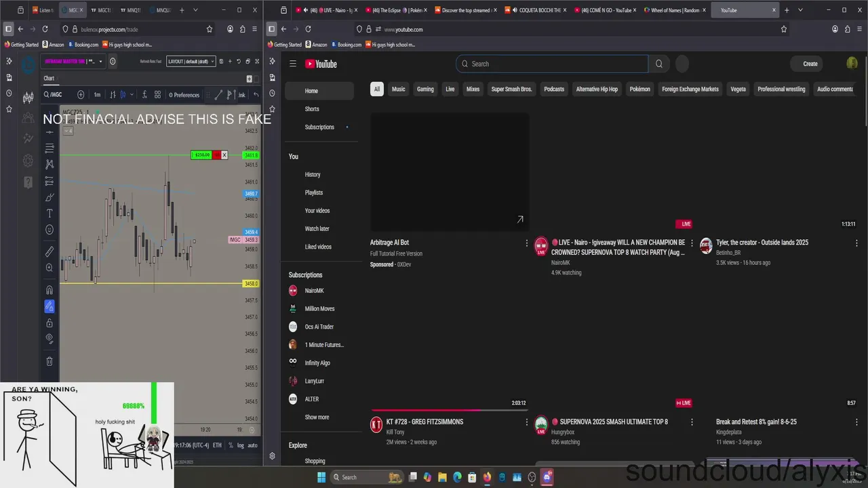Open the LAYOUT default draft dropdown
The image size is (868, 488).
point(191,61)
